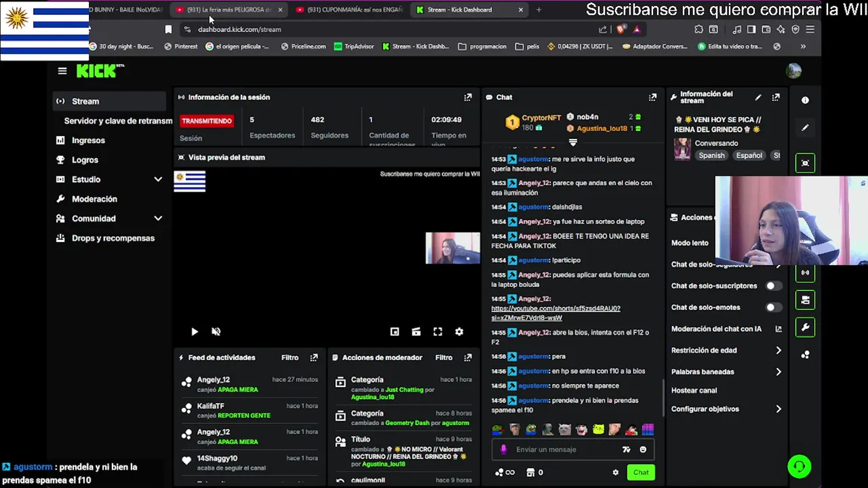Open the TripAdvisor bookmark
The height and width of the screenshot is (488, 868).
tap(353, 47)
